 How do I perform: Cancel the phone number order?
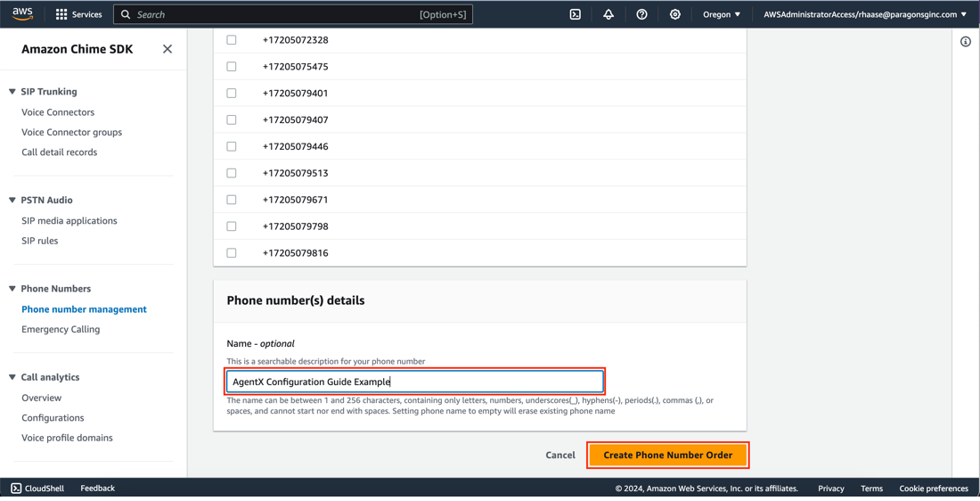tap(560, 455)
